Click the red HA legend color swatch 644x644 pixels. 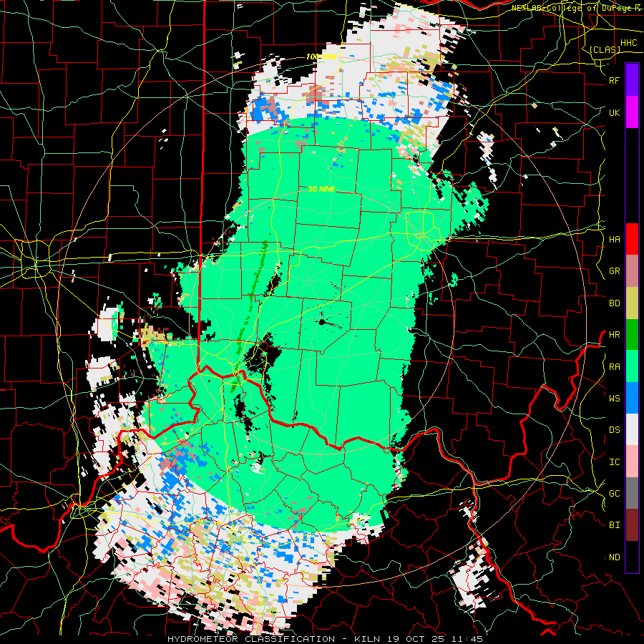coord(632,239)
